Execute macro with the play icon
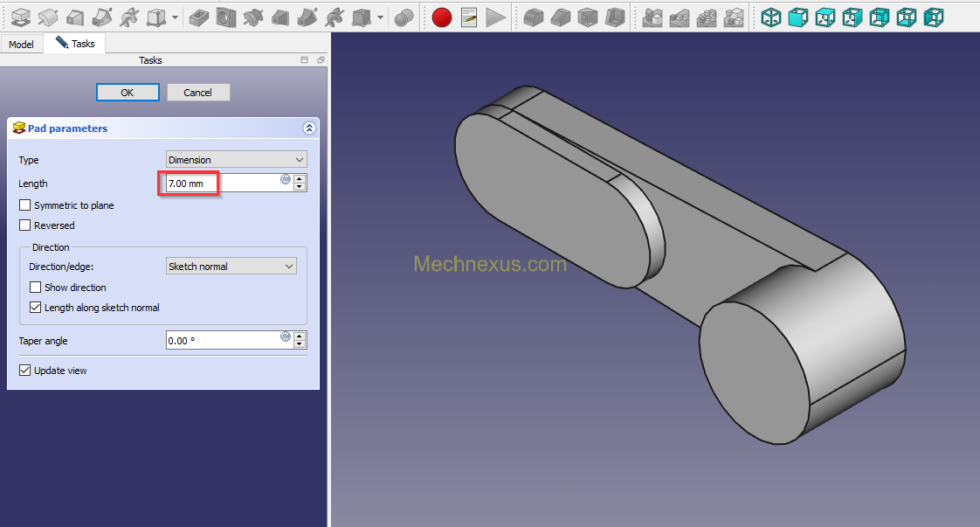 [495, 17]
